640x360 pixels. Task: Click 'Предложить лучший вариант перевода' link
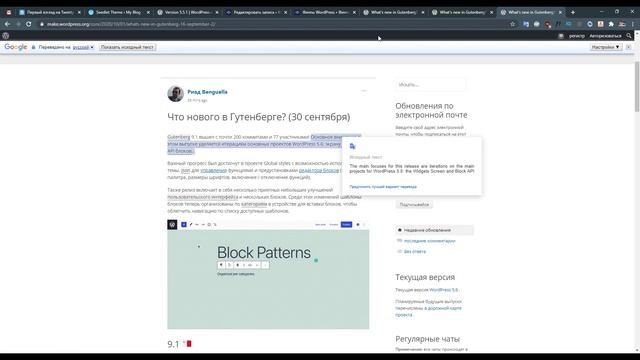click(383, 187)
